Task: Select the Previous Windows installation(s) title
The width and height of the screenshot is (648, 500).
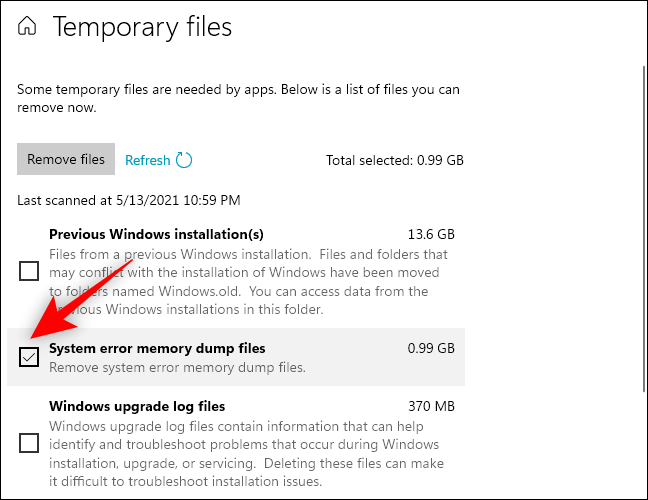Action: tap(156, 234)
